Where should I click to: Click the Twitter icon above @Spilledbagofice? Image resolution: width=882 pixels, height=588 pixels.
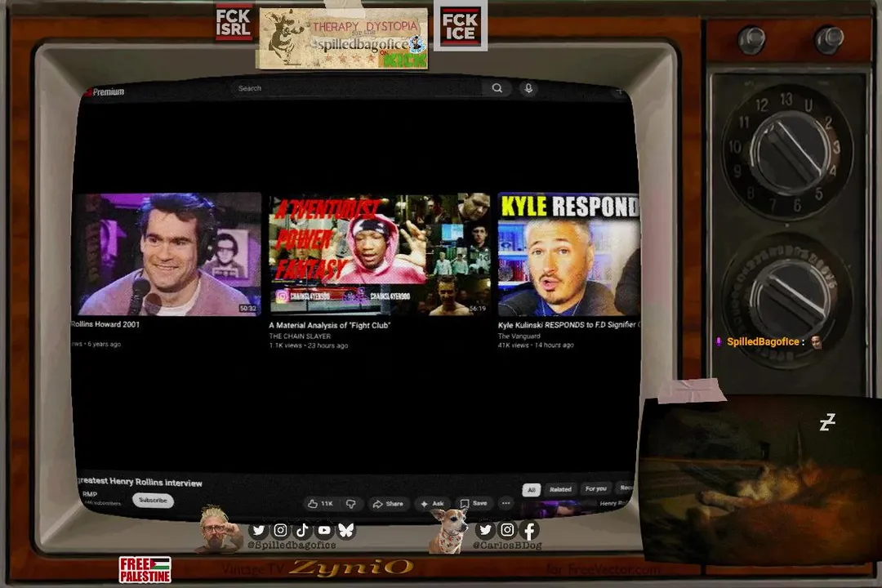[258, 530]
